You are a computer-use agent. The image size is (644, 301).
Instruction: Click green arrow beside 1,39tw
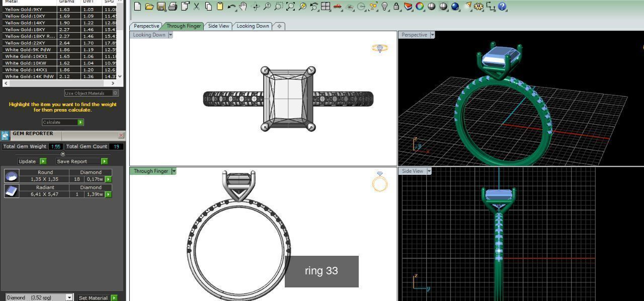108,194
